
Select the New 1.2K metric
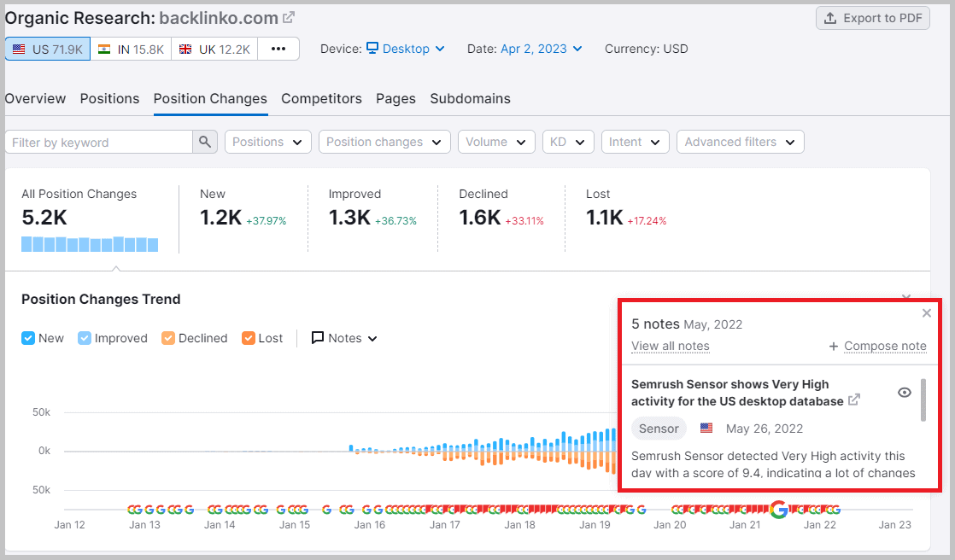[243, 209]
